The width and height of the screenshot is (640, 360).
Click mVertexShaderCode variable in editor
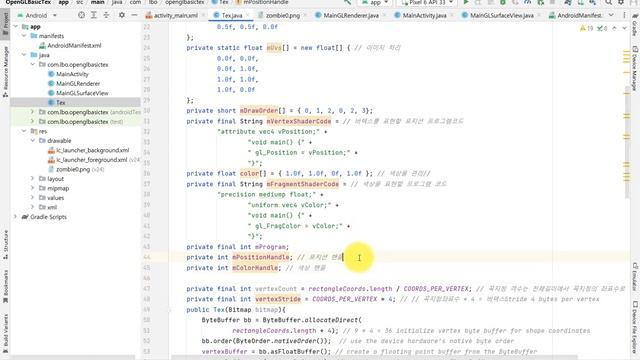click(x=299, y=121)
